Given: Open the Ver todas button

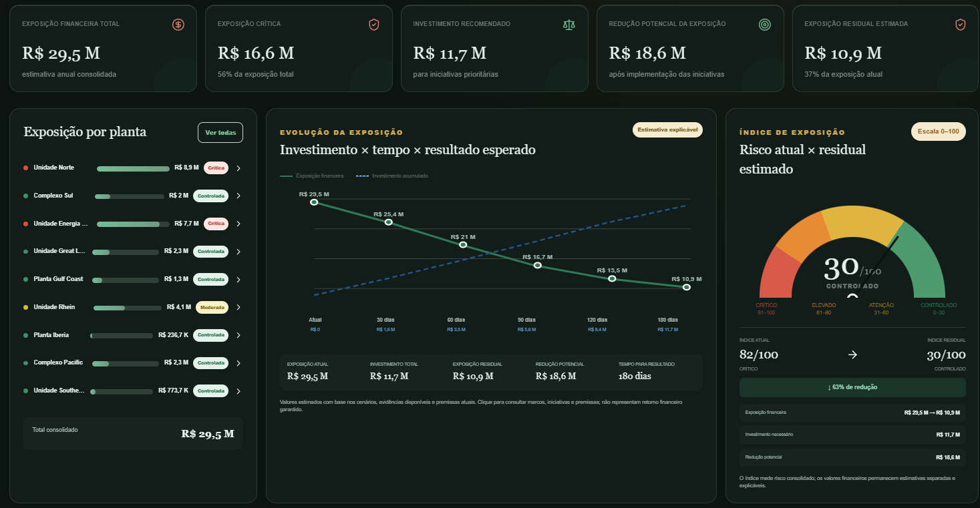Looking at the screenshot, I should (x=220, y=133).
